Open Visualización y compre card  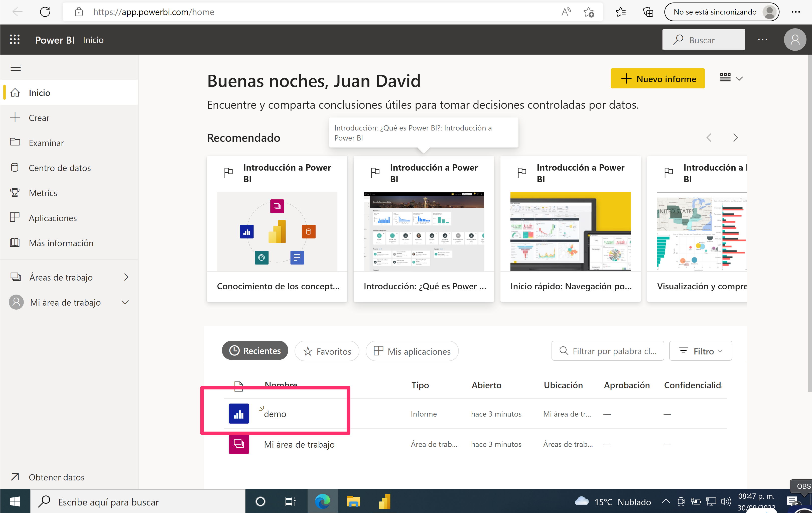coord(697,229)
